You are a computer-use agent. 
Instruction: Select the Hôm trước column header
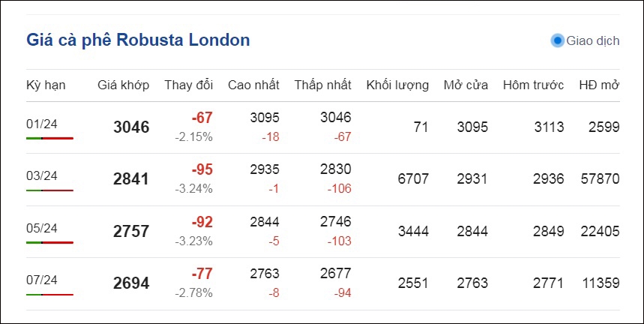coord(533,85)
